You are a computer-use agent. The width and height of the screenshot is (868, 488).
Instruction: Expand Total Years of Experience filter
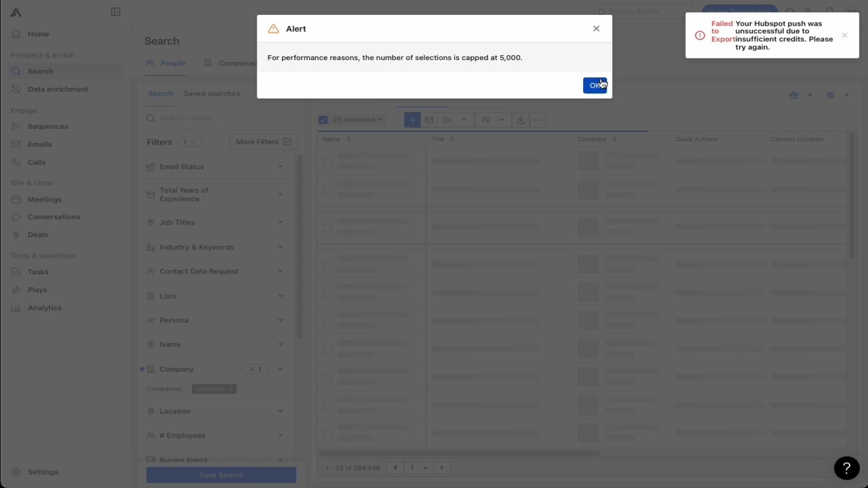pyautogui.click(x=216, y=194)
